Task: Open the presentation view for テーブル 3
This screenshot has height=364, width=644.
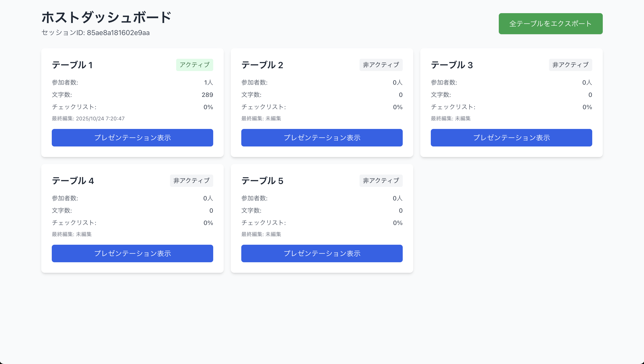Action: pyautogui.click(x=511, y=138)
